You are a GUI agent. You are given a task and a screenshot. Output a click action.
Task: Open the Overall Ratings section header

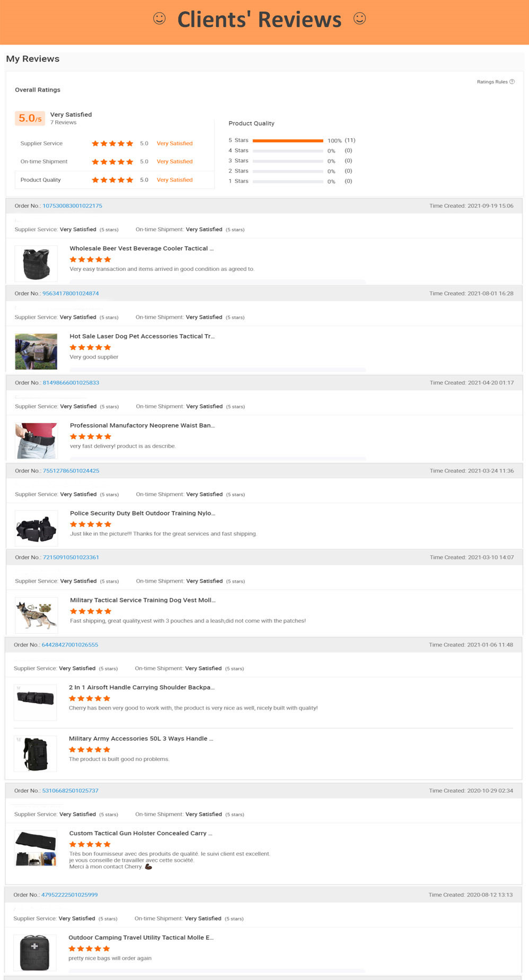point(37,90)
